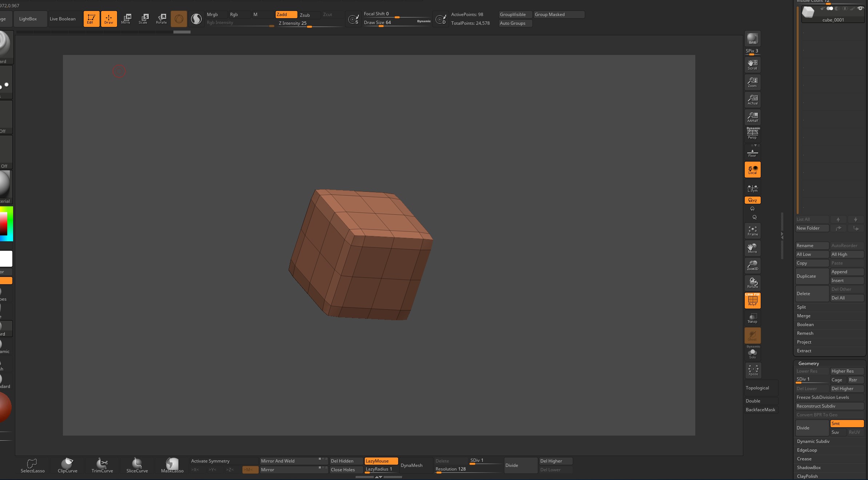Click the Zadd mode button

pyautogui.click(x=286, y=15)
